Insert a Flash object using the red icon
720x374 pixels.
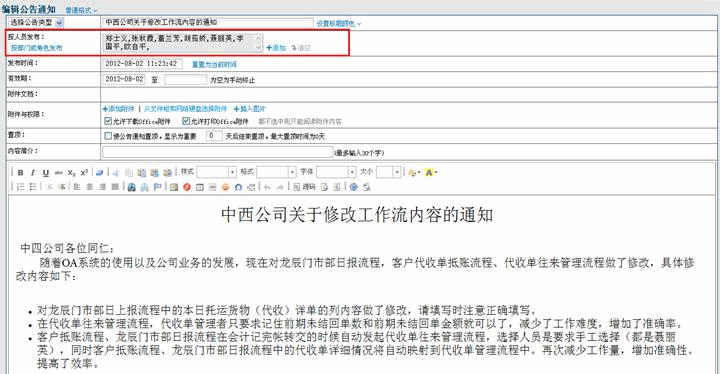click(x=186, y=187)
